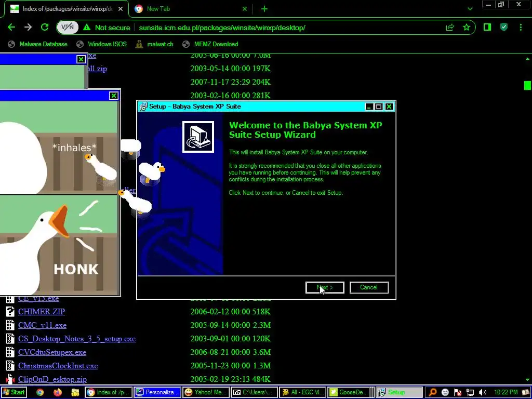This screenshot has width=532, height=399.
Task: Click the page vertical scrollbar thumb
Action: (x=527, y=86)
